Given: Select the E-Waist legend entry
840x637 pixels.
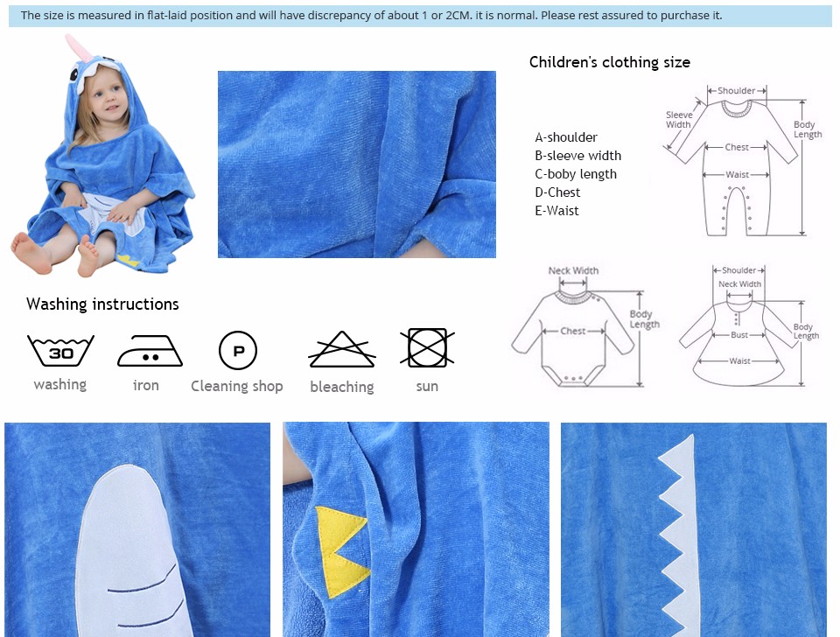Looking at the screenshot, I should click(556, 211).
